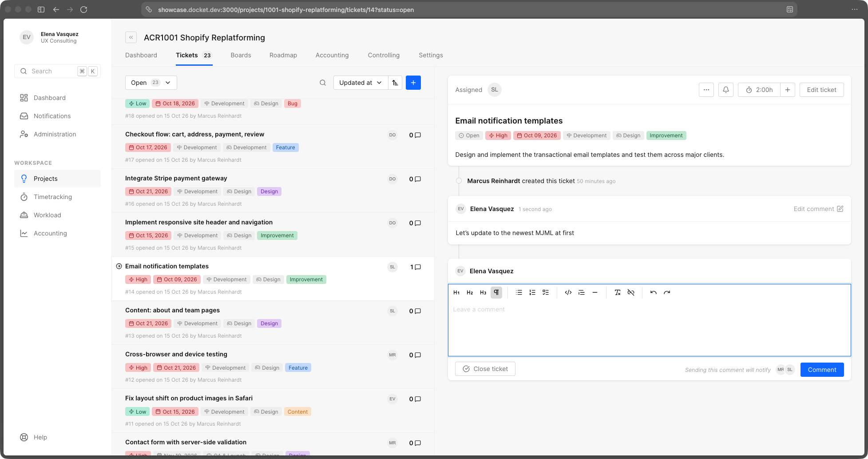This screenshot has height=459, width=868.
Task: Toggle the ticket notification bell
Action: click(x=726, y=90)
